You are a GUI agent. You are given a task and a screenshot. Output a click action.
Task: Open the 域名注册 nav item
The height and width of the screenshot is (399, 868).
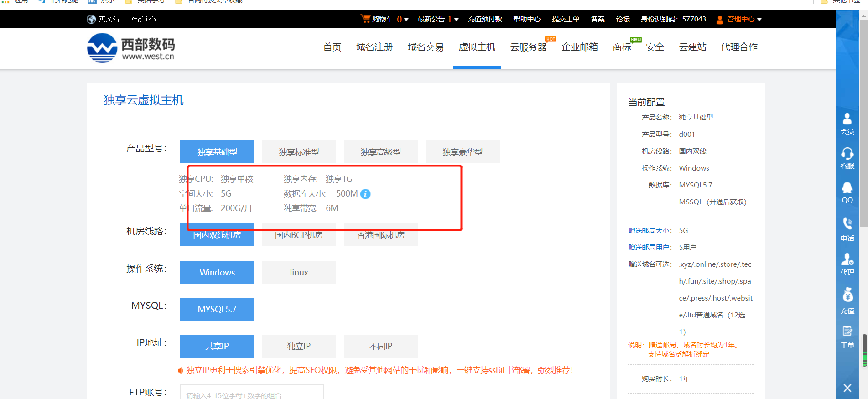[374, 47]
